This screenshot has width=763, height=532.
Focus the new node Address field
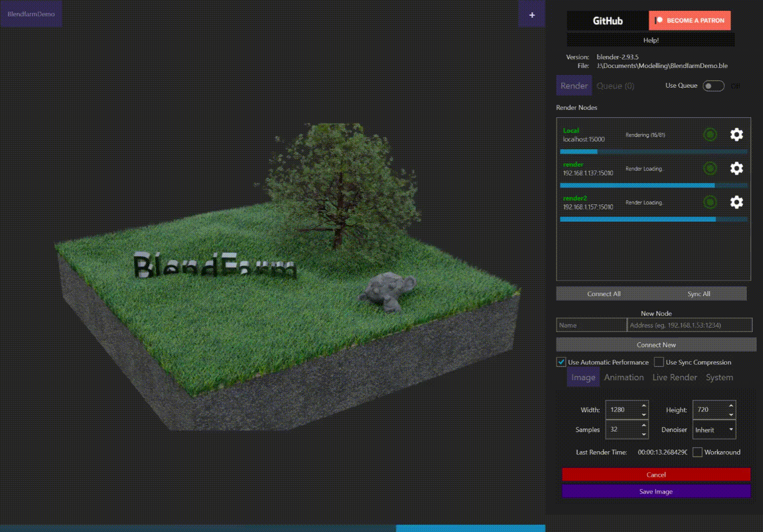690,325
